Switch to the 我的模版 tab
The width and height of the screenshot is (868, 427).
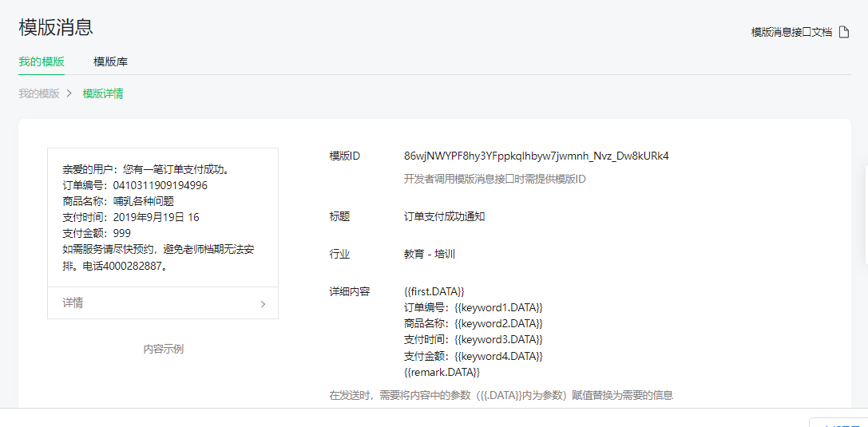click(x=42, y=61)
